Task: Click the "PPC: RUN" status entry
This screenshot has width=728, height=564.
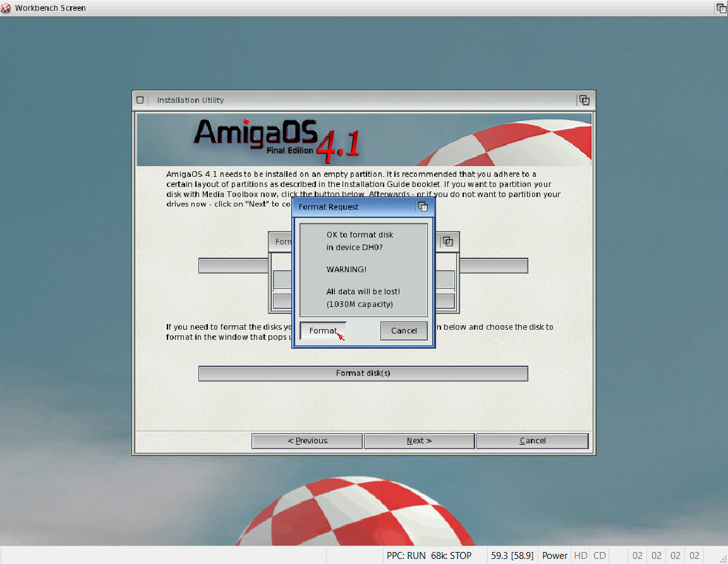Action: pyautogui.click(x=406, y=556)
